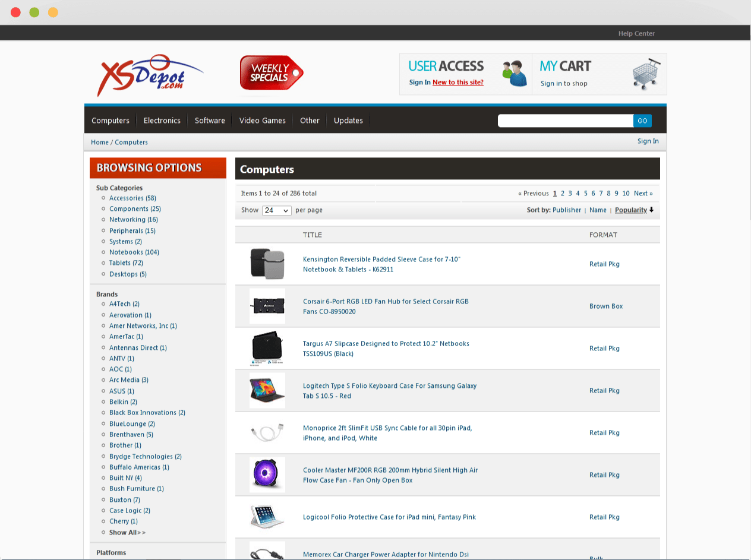Go to Home in the breadcrumb
The image size is (751, 560).
pyautogui.click(x=100, y=143)
